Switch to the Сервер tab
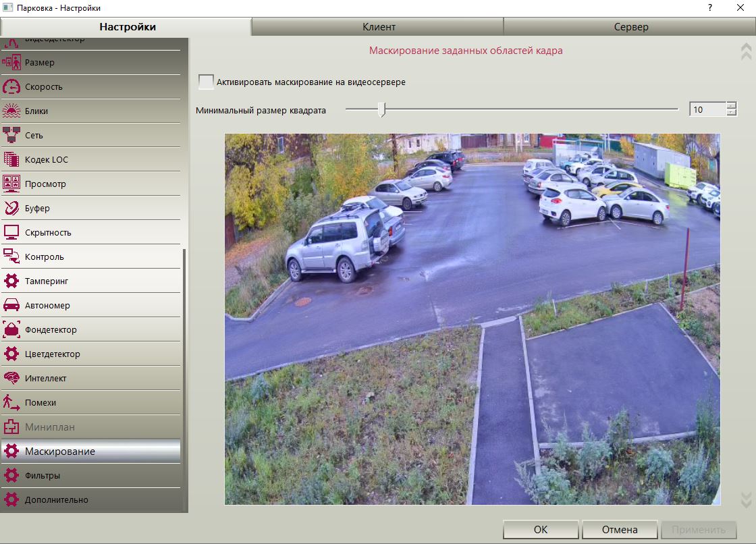This screenshot has width=756, height=544. click(630, 27)
